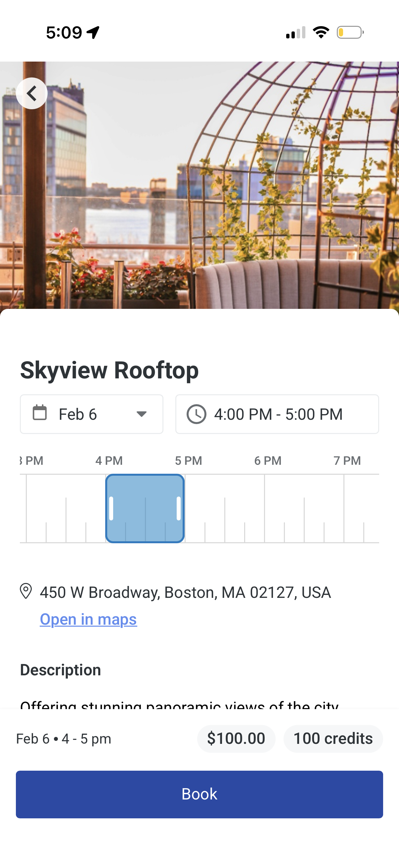
Task: Expand the Feb 6 date dropdown arrow
Action: pos(141,414)
